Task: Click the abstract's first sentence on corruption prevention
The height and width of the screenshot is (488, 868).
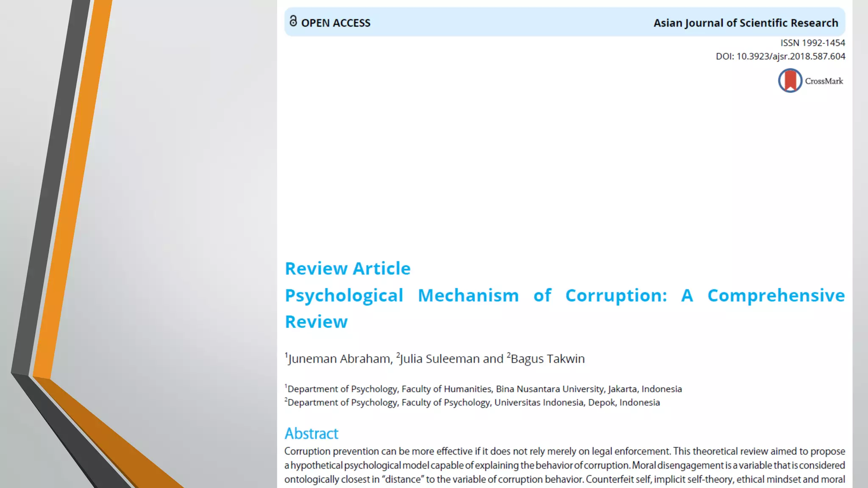Action: tap(477, 452)
